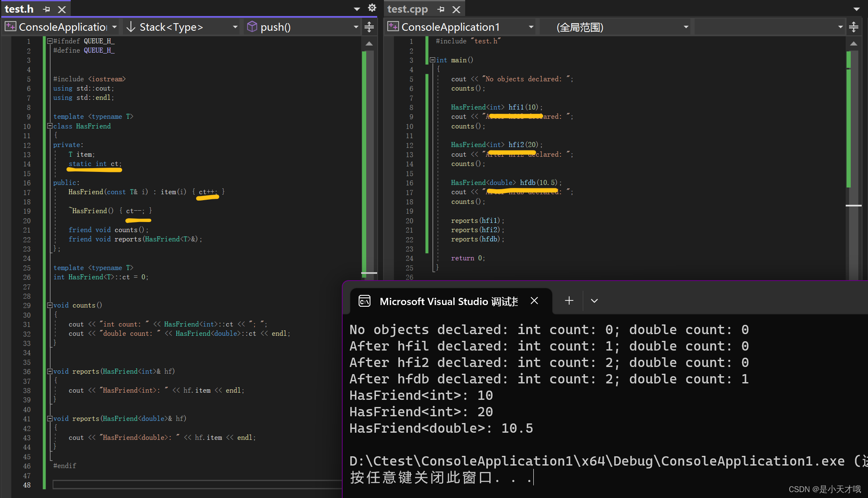Split the right editor window
The height and width of the screenshot is (498, 868).
tap(854, 27)
